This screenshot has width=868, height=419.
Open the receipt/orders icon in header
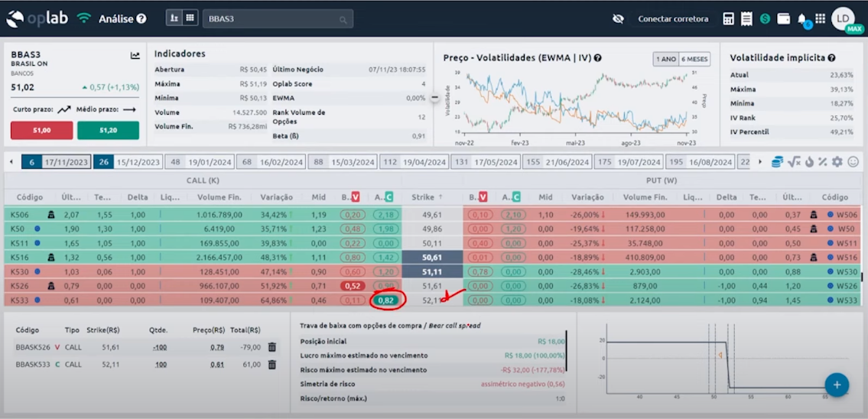tap(746, 18)
